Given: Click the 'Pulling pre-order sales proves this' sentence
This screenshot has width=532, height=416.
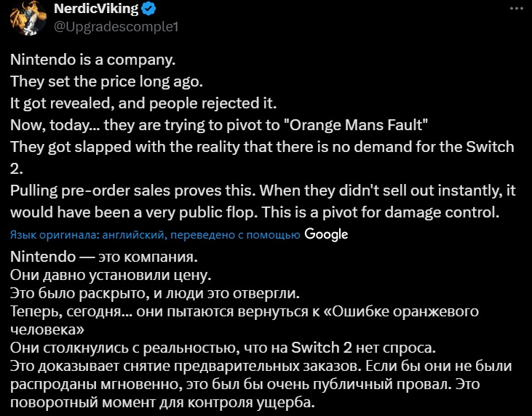Looking at the screenshot, I should 133,191.
